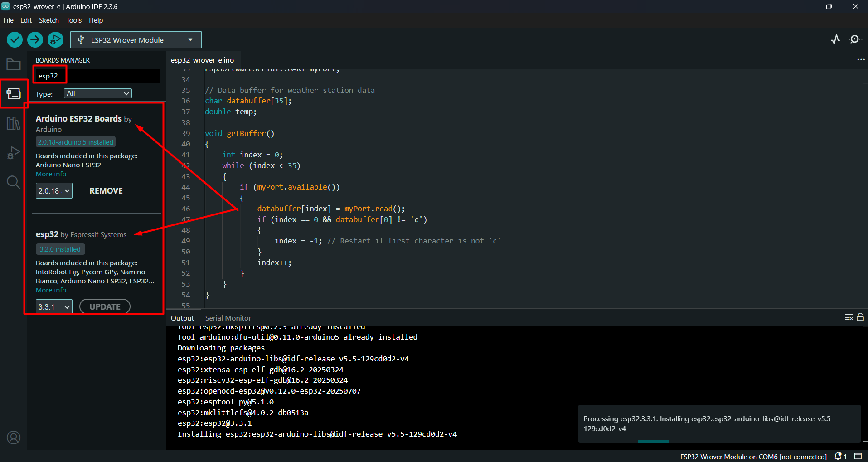Open the Serial Plotter icon
The image size is (868, 462).
[835, 39]
